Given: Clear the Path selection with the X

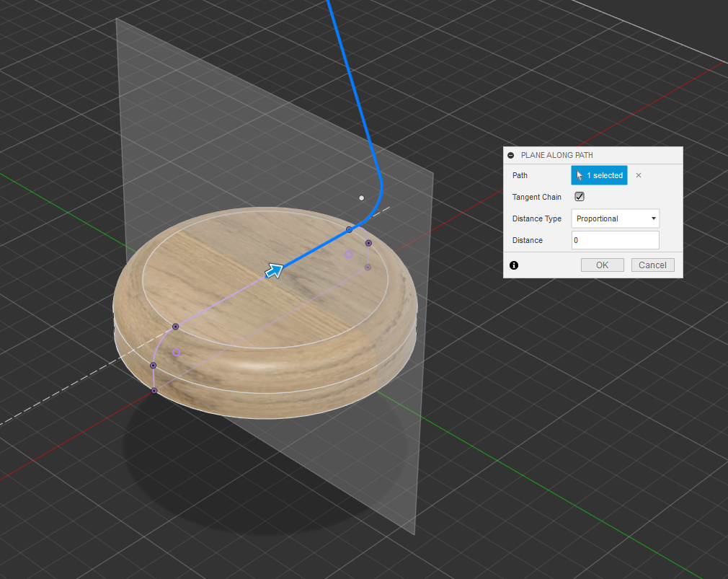Looking at the screenshot, I should [x=639, y=175].
